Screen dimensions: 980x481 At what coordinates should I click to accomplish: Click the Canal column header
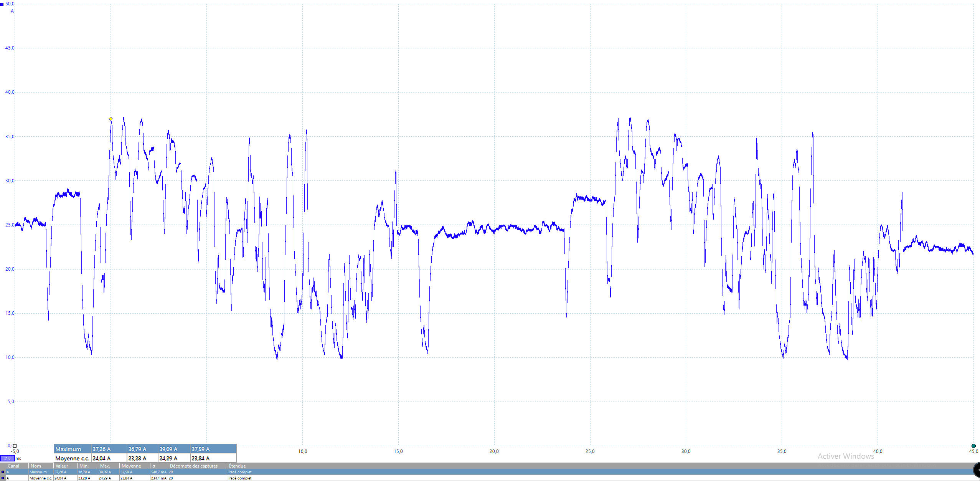13,466
